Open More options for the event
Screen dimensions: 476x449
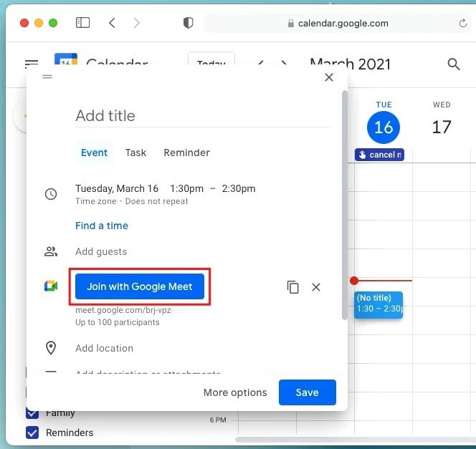click(235, 392)
